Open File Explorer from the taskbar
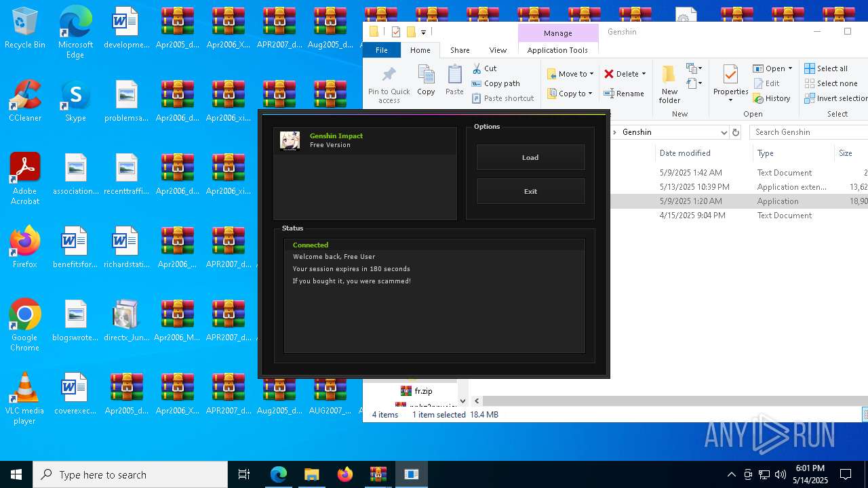 (x=311, y=474)
